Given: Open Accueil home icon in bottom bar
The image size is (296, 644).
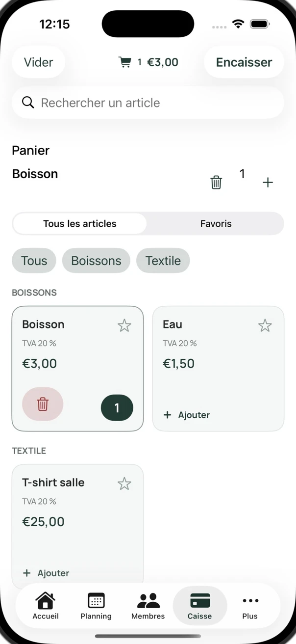Looking at the screenshot, I should click(46, 601).
